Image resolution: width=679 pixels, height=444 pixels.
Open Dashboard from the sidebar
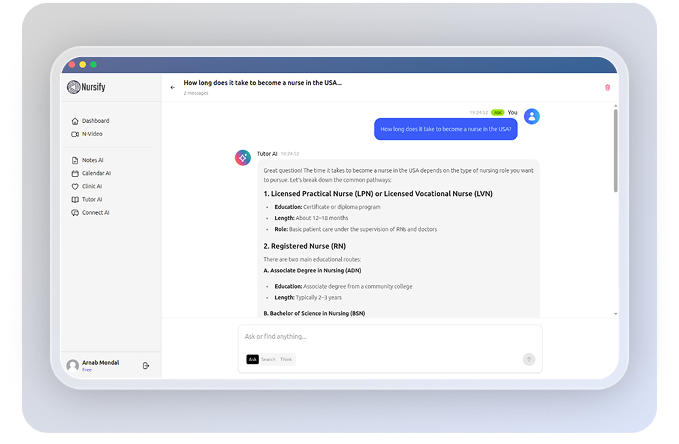click(95, 121)
